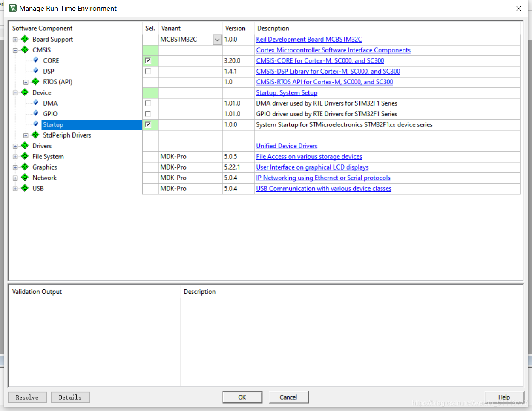The image size is (532, 411).
Task: Open Keil Development Board MCBSTM32C link
Action: 309,39
